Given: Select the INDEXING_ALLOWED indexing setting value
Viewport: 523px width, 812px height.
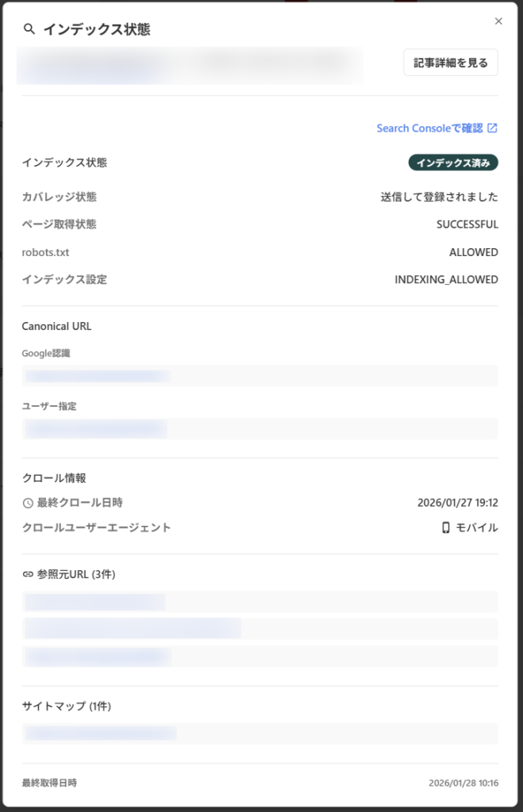Looking at the screenshot, I should coord(444,279).
